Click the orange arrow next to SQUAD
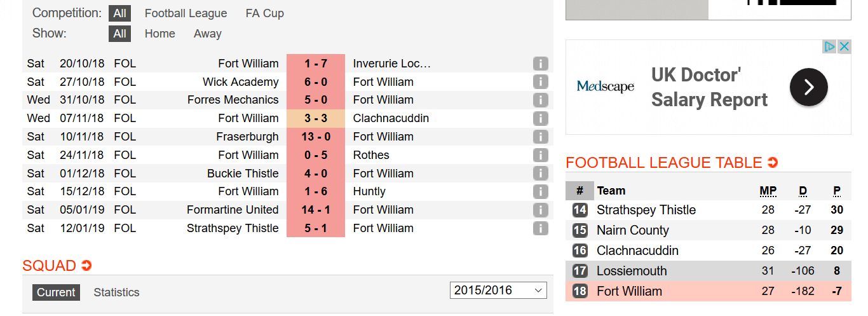Image resolution: width=868 pixels, height=316 pixels. [86, 266]
